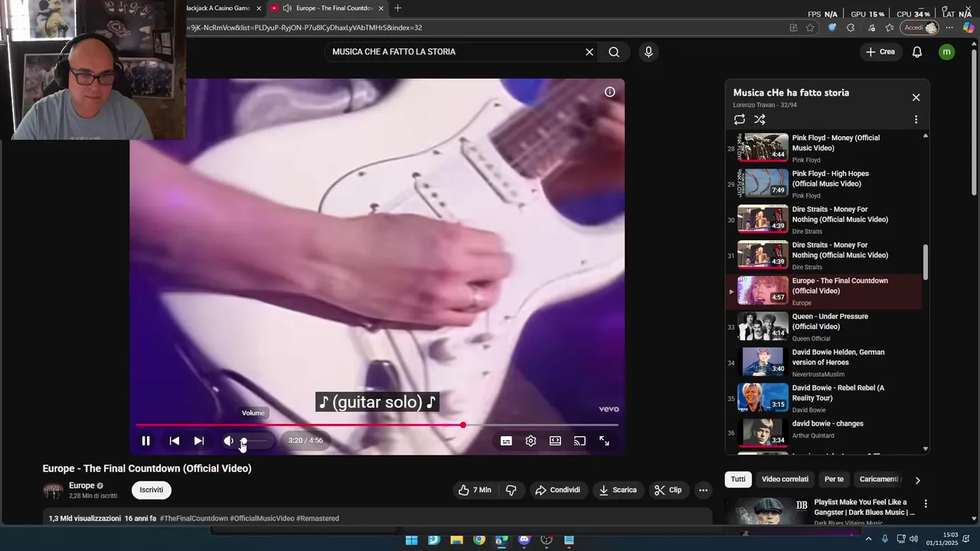Image resolution: width=980 pixels, height=551 pixels.
Task: Close the playlist panel
Action: [916, 97]
